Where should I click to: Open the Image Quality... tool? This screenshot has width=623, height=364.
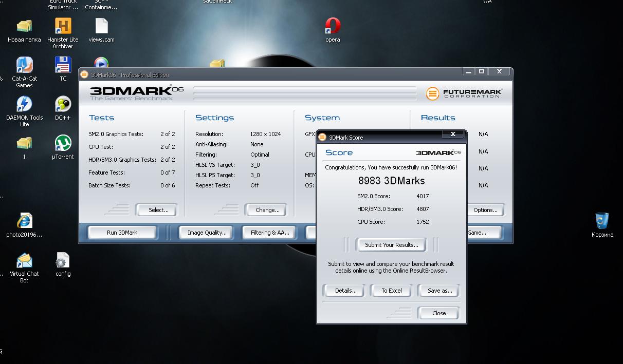click(x=207, y=233)
